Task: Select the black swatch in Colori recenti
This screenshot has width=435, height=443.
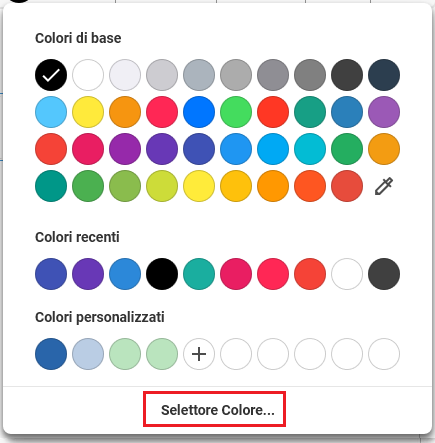Action: [162, 274]
